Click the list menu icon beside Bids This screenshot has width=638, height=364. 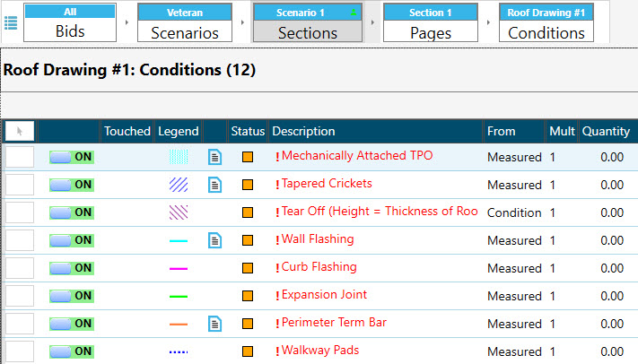pos(11,22)
